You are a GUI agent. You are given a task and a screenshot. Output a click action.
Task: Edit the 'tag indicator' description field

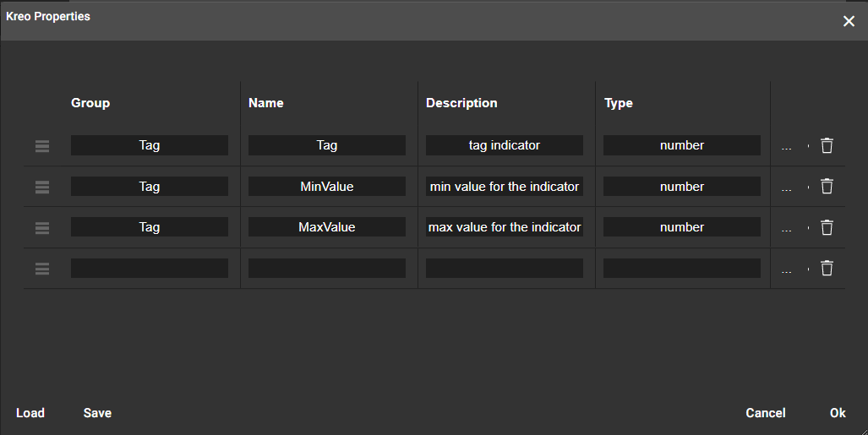click(505, 145)
